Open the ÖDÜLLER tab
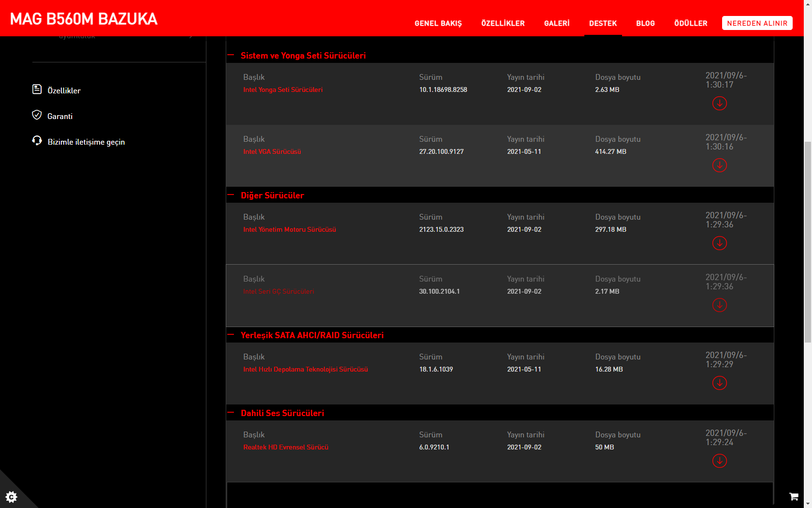 691,23
